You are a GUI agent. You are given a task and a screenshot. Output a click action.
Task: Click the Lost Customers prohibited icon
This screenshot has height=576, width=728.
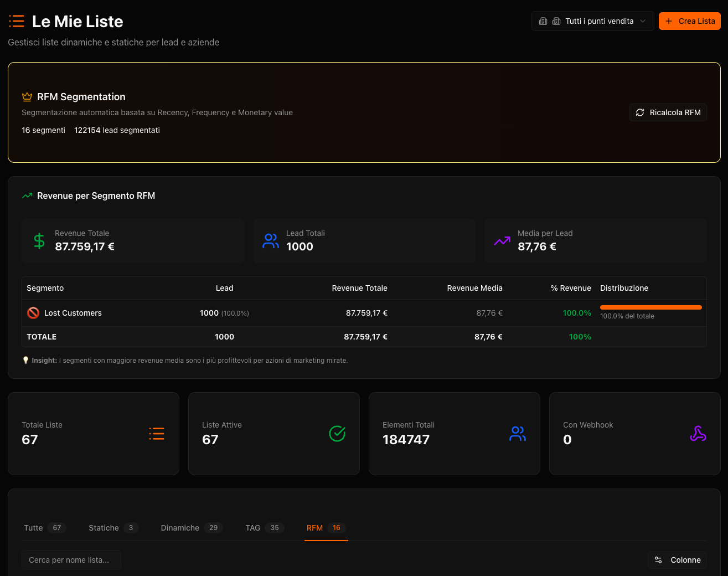click(x=33, y=313)
